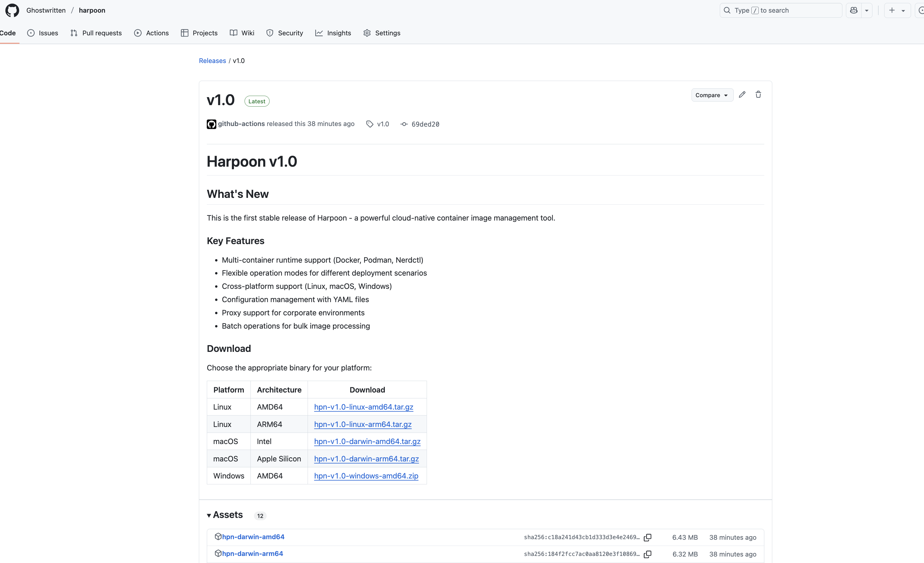Copy sha256 hash for hpn-darwin-amd64
This screenshot has height=563, width=924.
coord(648,537)
